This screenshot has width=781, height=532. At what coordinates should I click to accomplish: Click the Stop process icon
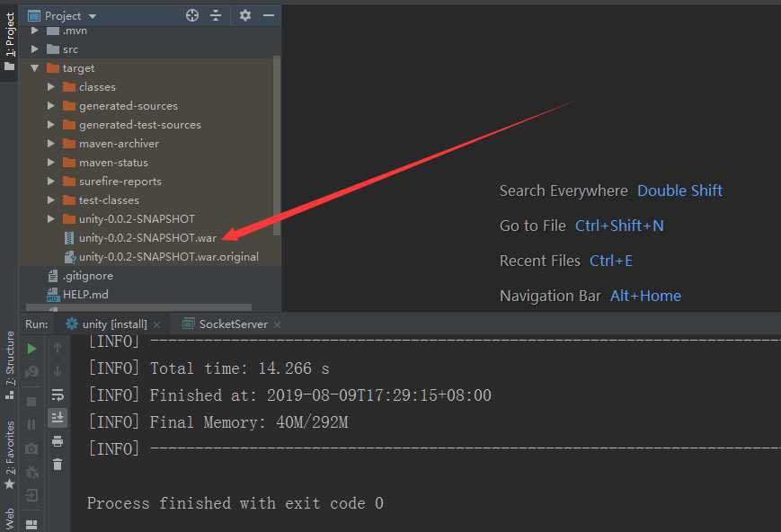click(31, 402)
